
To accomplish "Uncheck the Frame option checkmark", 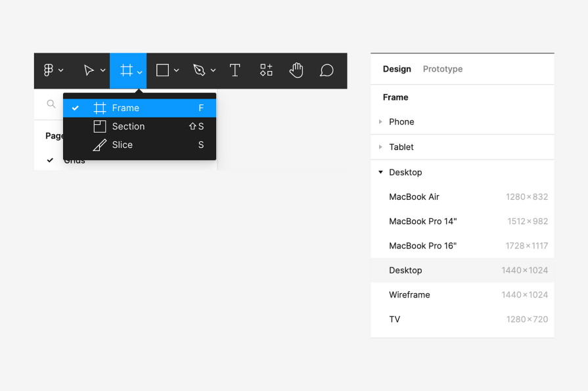I will [x=76, y=108].
